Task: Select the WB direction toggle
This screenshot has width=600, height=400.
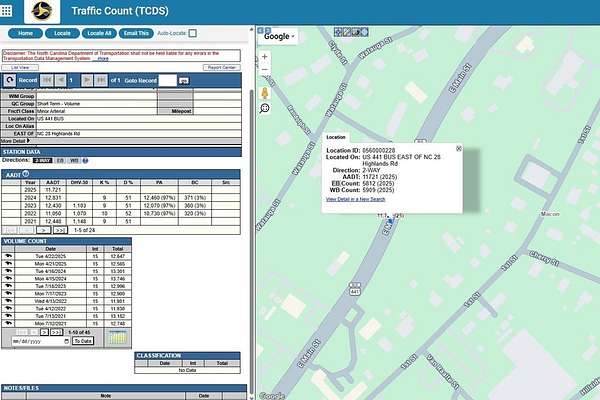Action: (x=73, y=160)
